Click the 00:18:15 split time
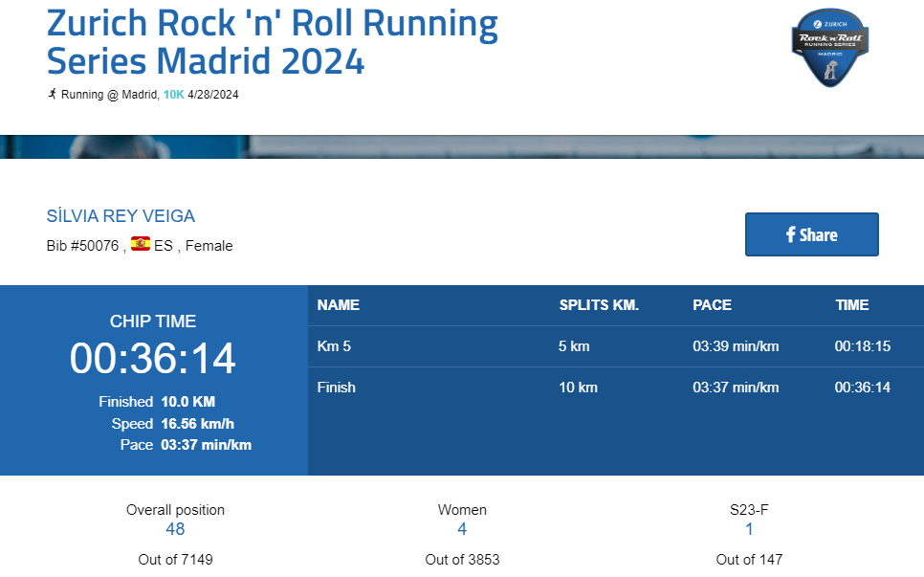The width and height of the screenshot is (924, 577). [862, 346]
